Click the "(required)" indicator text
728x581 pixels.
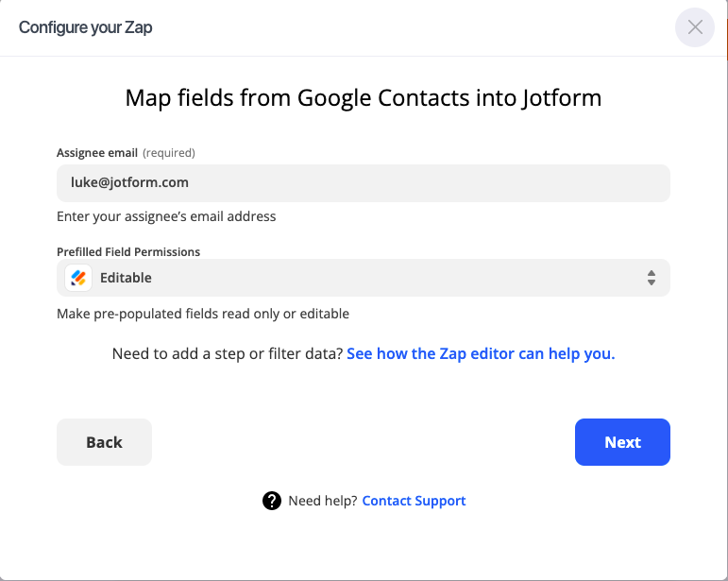[x=169, y=152]
